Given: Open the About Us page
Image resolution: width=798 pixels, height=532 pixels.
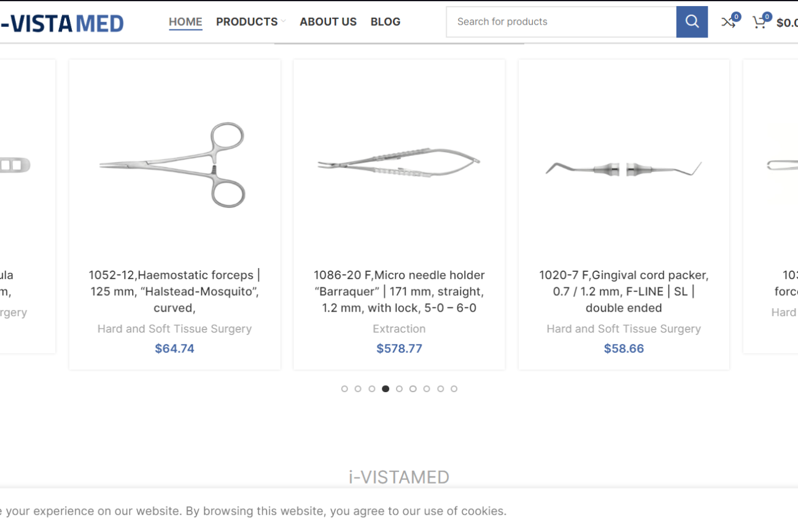Looking at the screenshot, I should [x=328, y=22].
